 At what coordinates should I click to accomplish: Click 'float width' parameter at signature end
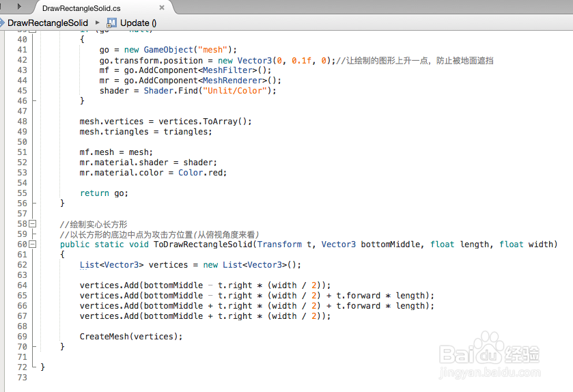(x=526, y=244)
